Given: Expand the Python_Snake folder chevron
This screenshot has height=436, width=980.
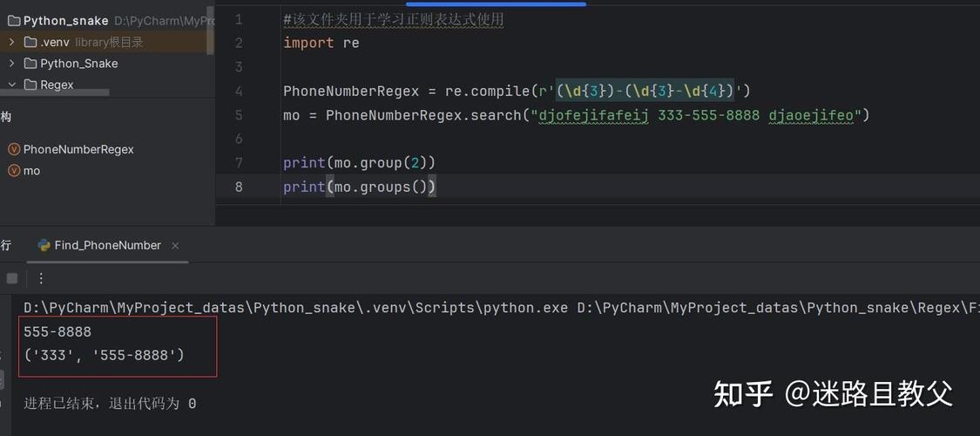Looking at the screenshot, I should coord(11,64).
